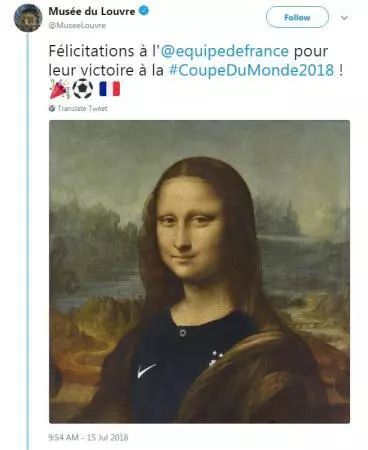368x450 pixels.
Task: Click the blue verified badge icon
Action: 144,11
